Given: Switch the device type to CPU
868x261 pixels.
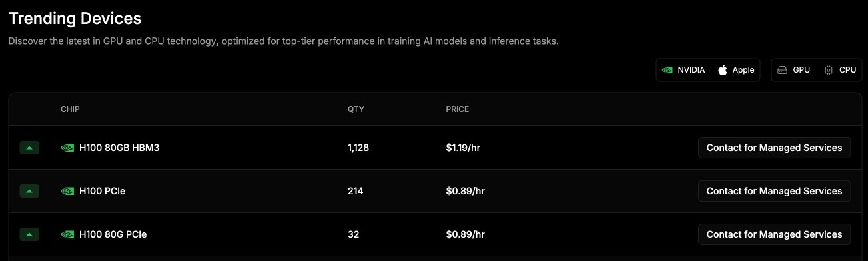Looking at the screenshot, I should click(840, 70).
